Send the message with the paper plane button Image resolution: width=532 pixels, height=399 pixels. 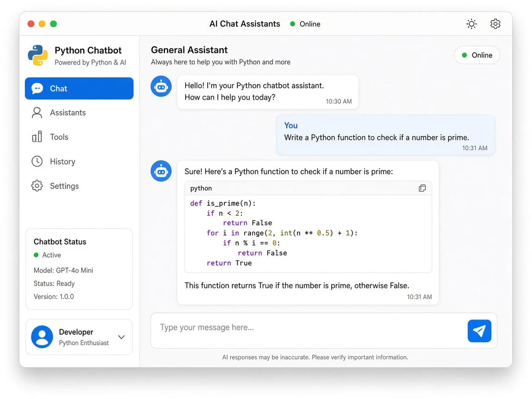[479, 331]
